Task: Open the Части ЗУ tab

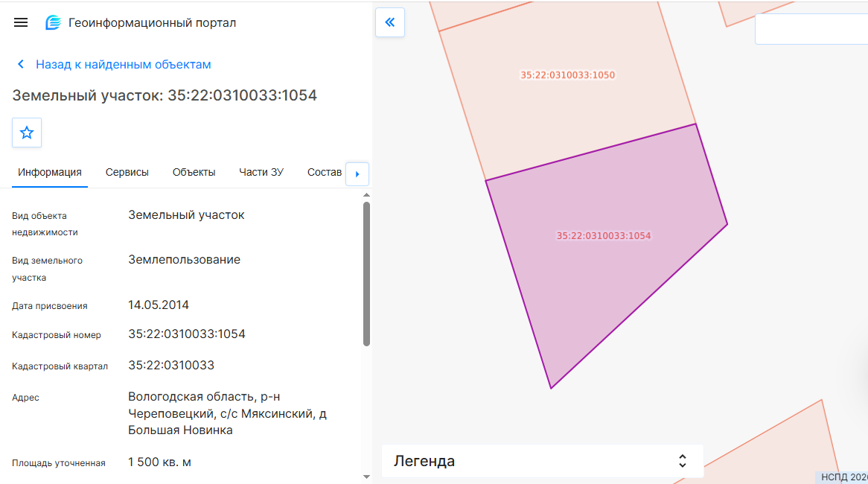Action: pos(261,172)
